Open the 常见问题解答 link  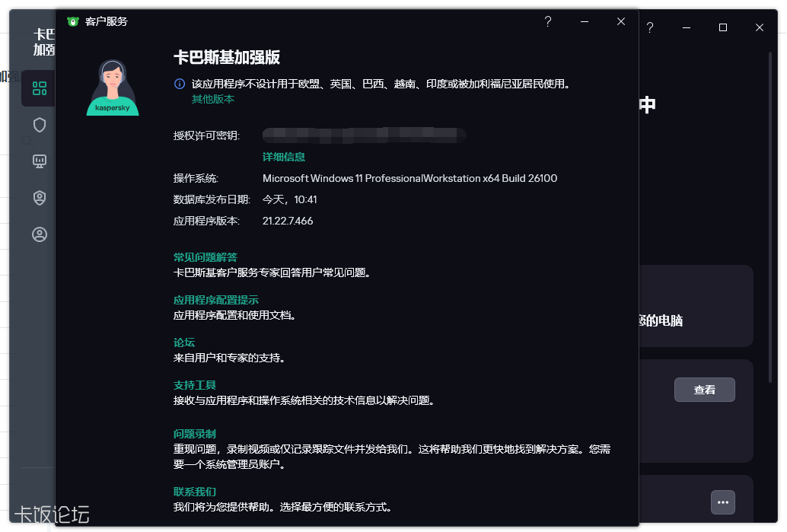point(206,257)
